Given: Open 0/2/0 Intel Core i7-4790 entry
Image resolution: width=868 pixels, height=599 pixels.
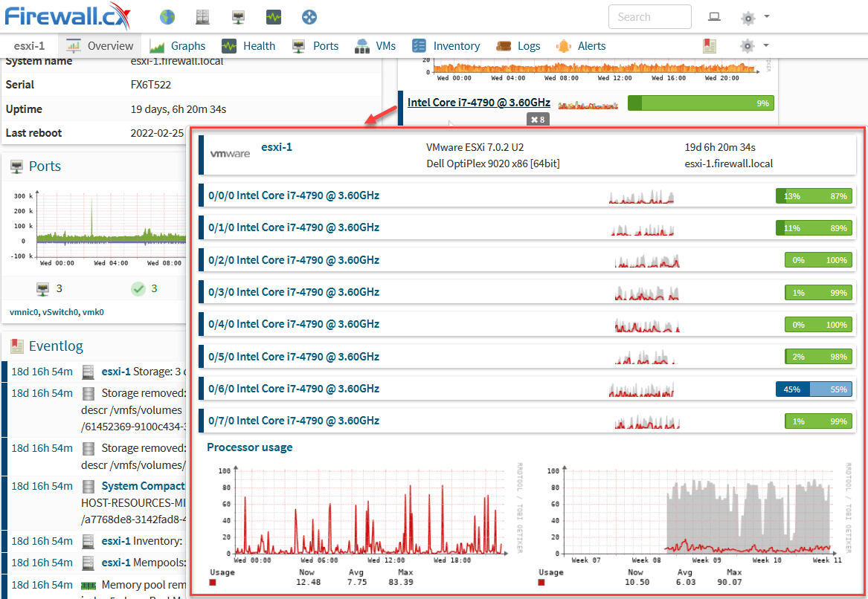Looking at the screenshot, I should tap(294, 260).
